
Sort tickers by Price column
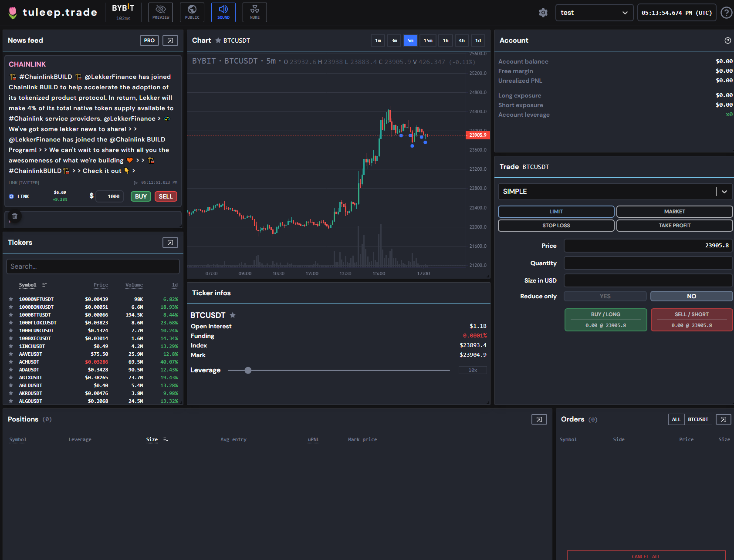pos(101,285)
